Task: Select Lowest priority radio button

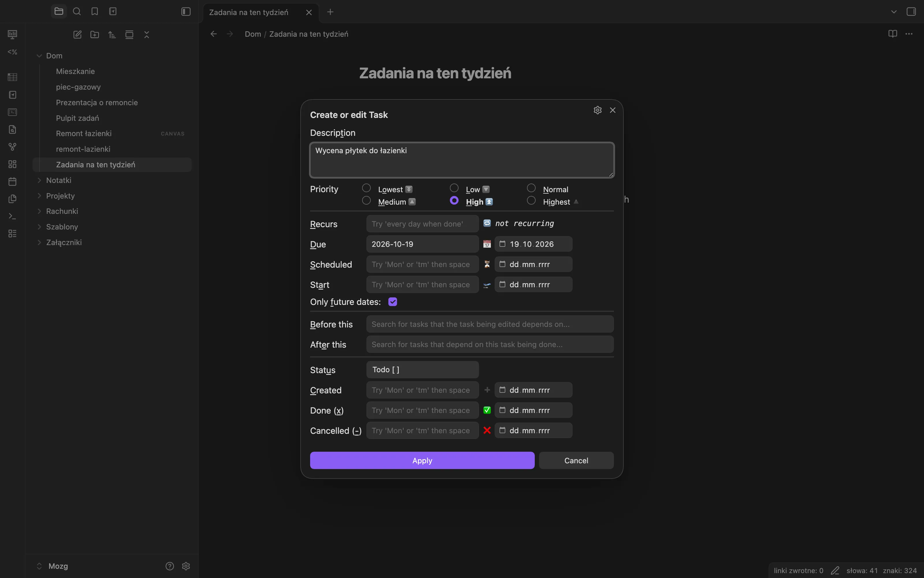Action: coord(366,188)
